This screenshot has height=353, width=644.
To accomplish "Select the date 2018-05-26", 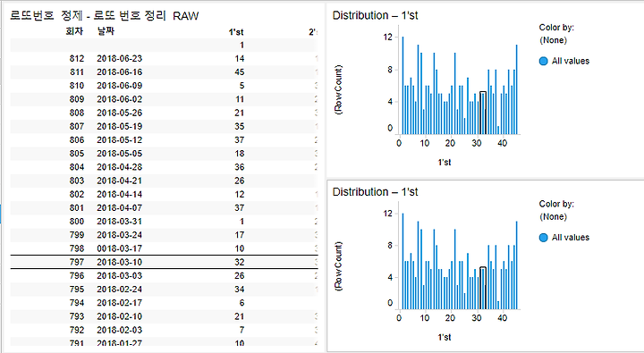I will (120, 113).
